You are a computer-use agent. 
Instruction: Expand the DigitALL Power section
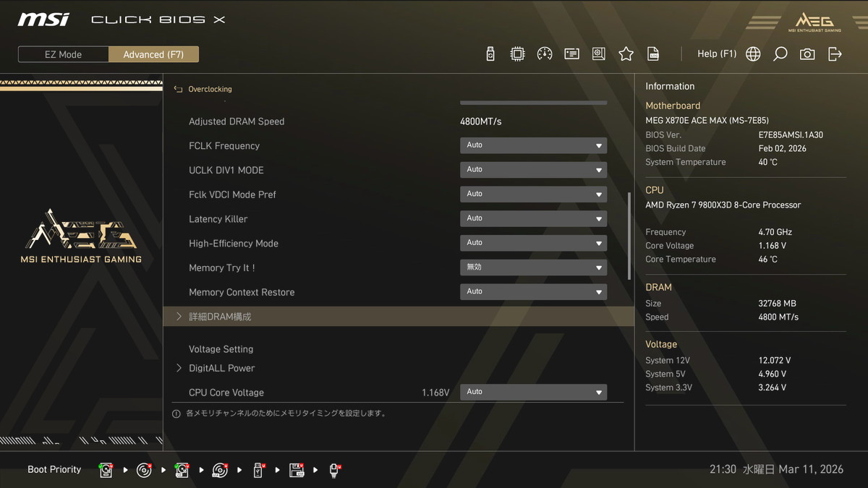pyautogui.click(x=221, y=368)
